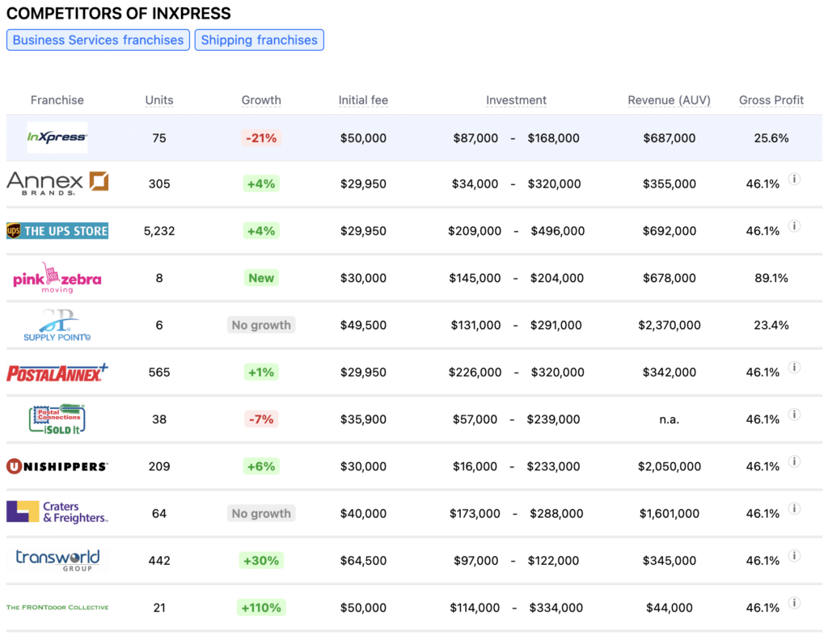Click The Frontdoor Collective logo
The image size is (828, 644).
pyautogui.click(x=57, y=607)
